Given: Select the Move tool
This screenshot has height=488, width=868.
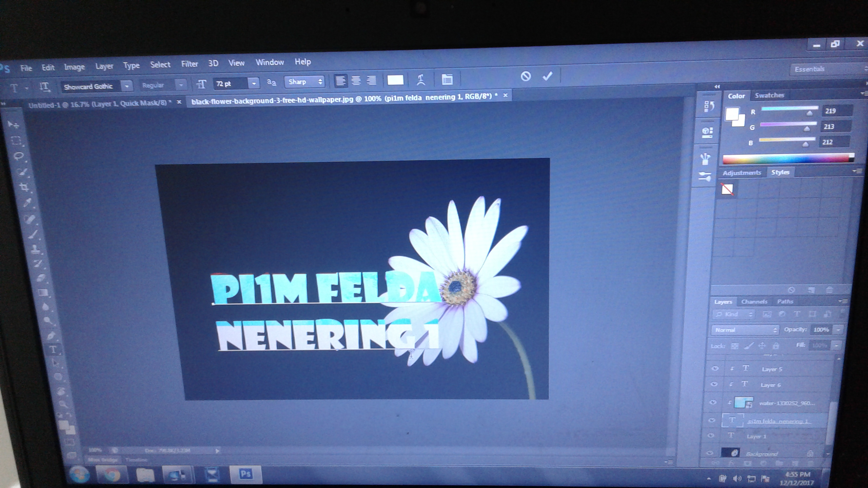Looking at the screenshot, I should (14, 125).
